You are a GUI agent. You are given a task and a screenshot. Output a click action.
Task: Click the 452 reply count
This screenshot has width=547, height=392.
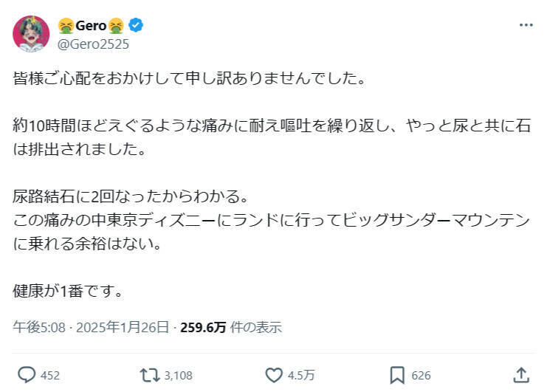[50, 376]
